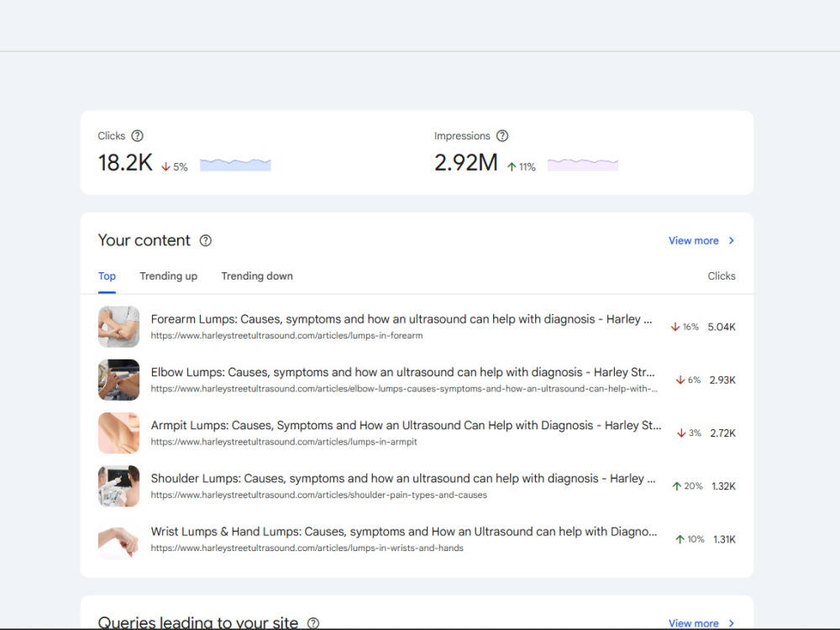Click the 5.04K clicks value
The height and width of the screenshot is (630, 840).
722,327
